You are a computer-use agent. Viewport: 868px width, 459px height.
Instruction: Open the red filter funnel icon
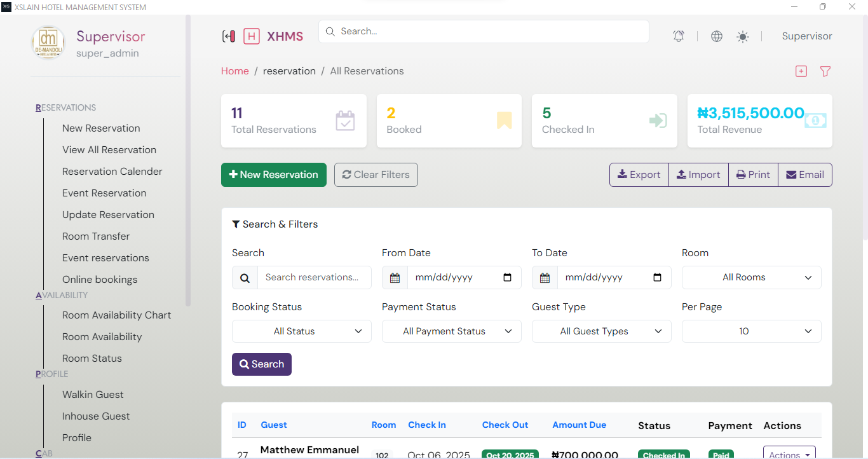click(825, 71)
